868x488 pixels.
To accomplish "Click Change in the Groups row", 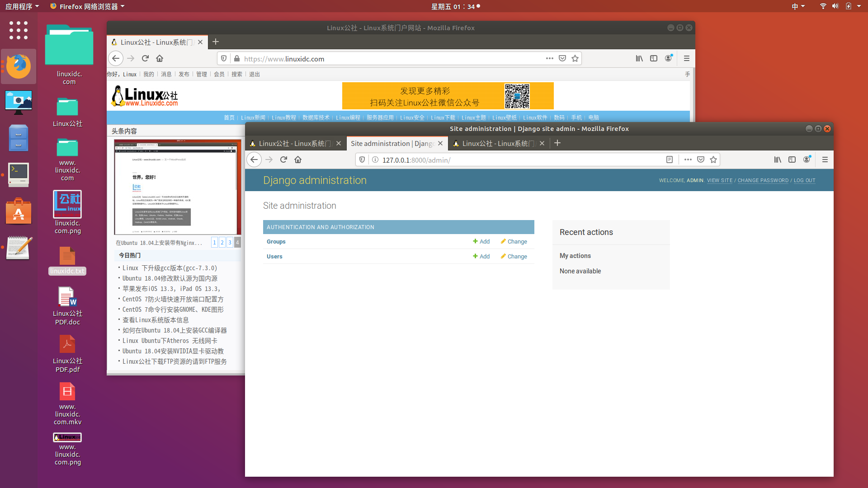I will point(514,242).
